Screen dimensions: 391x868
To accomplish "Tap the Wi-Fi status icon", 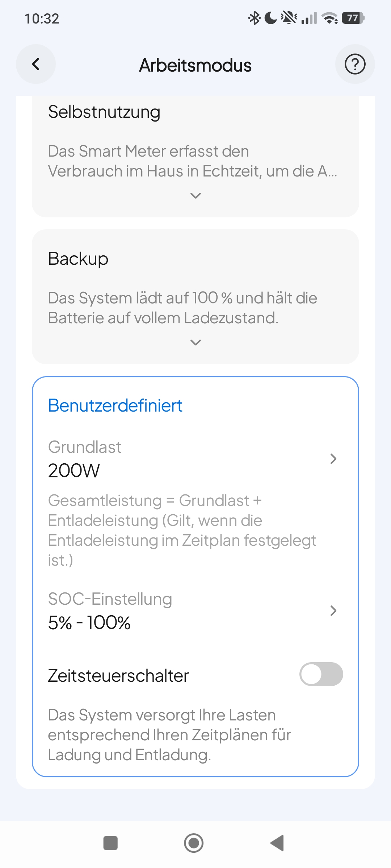I will (x=330, y=18).
